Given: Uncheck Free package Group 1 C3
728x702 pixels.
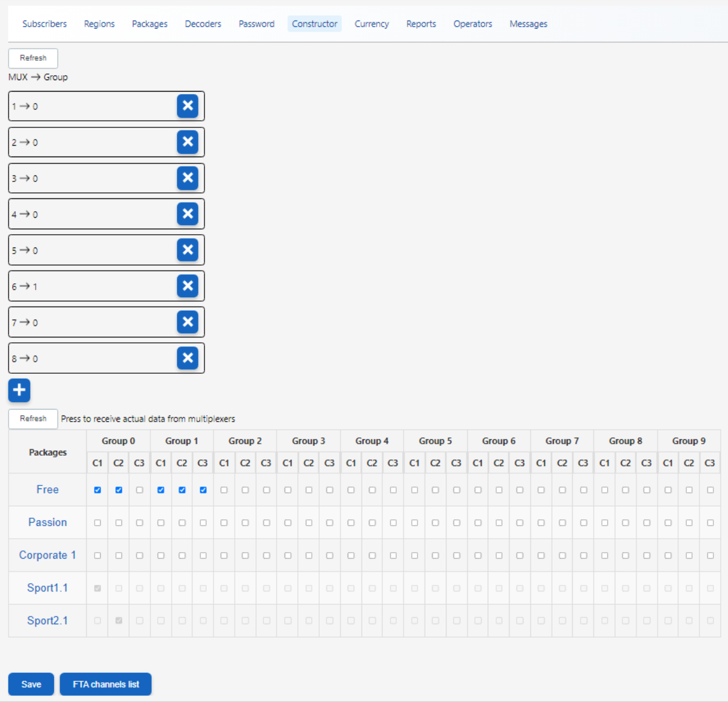Looking at the screenshot, I should [x=203, y=490].
